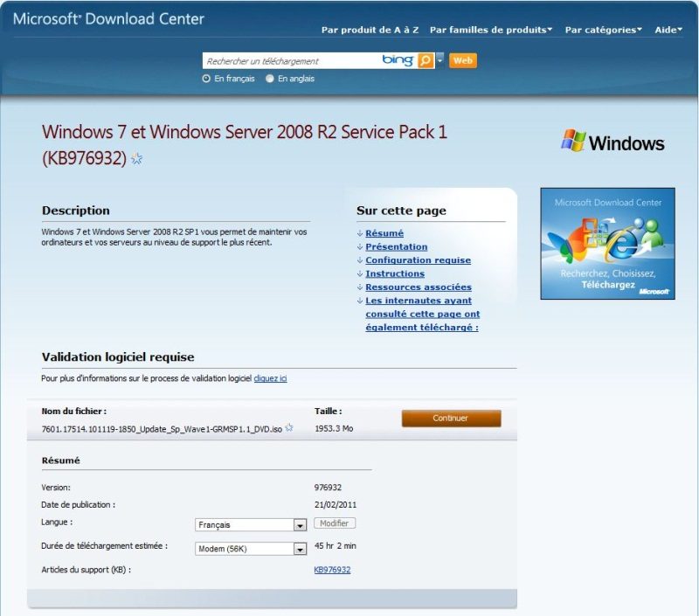The image size is (699, 616).
Task: Click the file name '7601.17514.101119-1850_Update_Sp_Wave1-GRMSP1.1_DVD.iso'
Action: tap(162, 429)
